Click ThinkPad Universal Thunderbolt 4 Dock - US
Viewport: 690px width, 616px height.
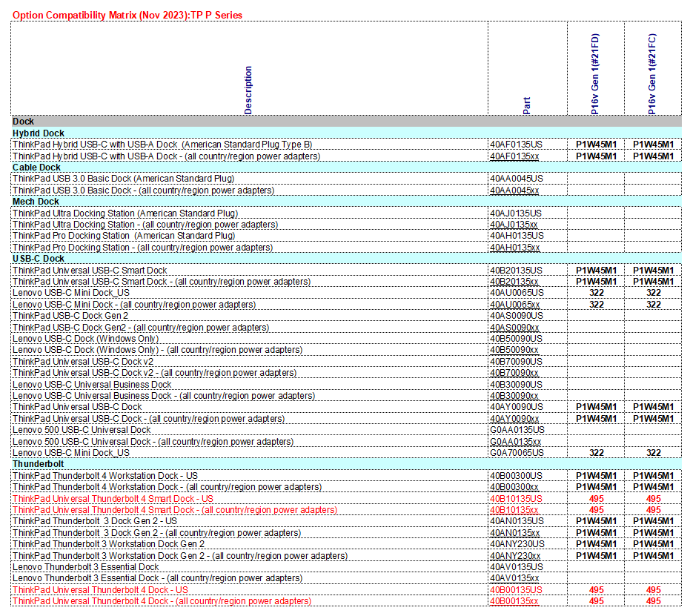100,590
